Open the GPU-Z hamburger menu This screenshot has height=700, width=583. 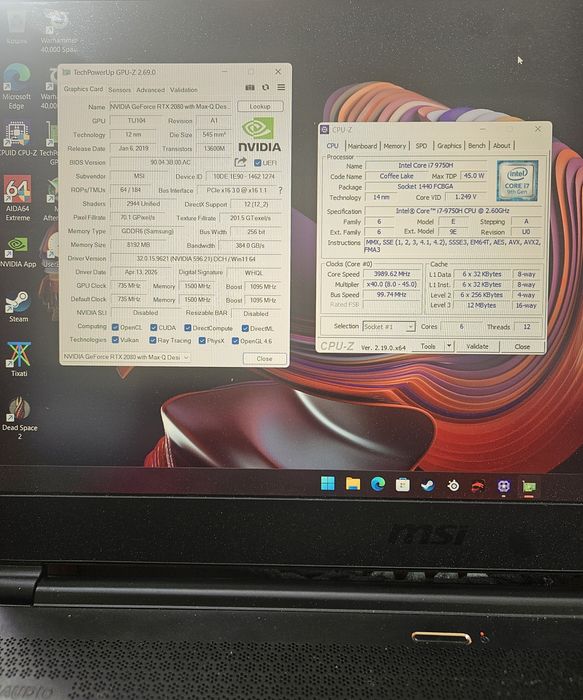click(281, 87)
